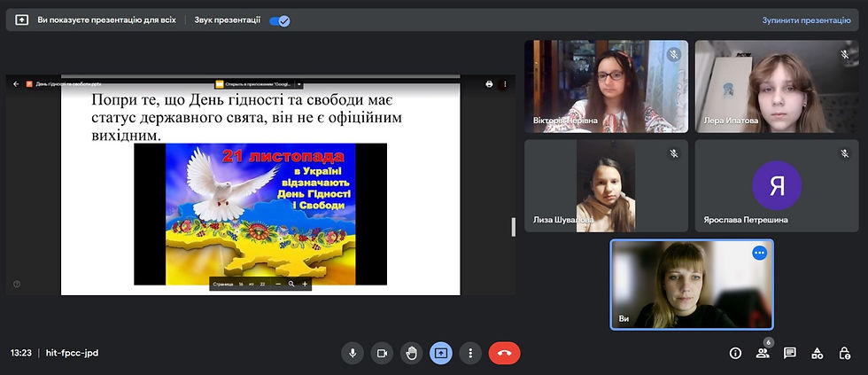Screen dimensions: 868x375
Task: Click the help icon in the viewer's corner
Action: (x=17, y=284)
